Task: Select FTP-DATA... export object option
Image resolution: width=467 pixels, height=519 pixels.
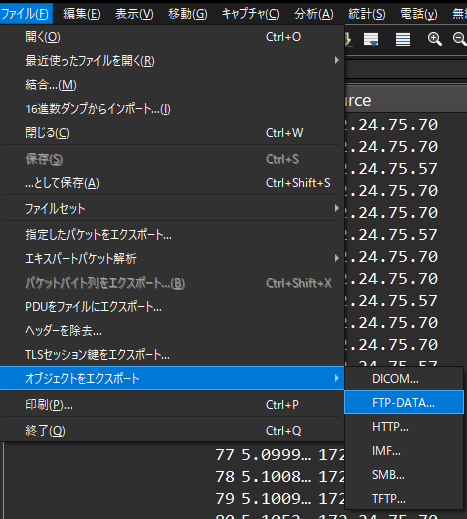Action: coord(404,403)
